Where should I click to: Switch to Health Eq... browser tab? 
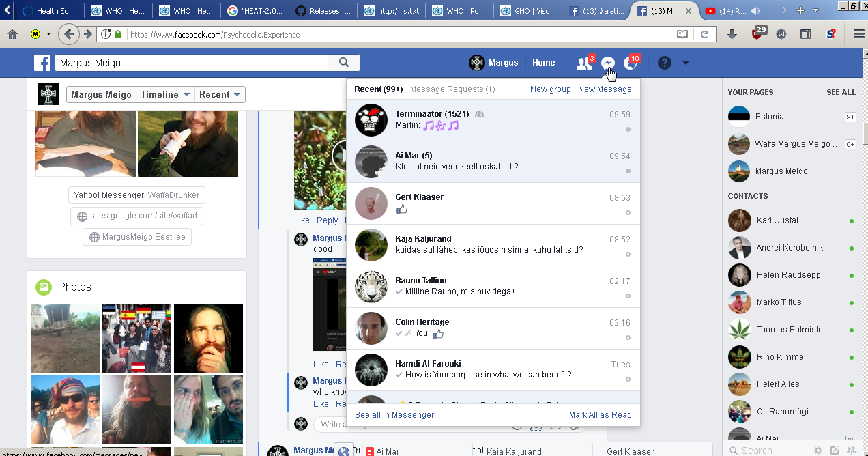(x=50, y=11)
